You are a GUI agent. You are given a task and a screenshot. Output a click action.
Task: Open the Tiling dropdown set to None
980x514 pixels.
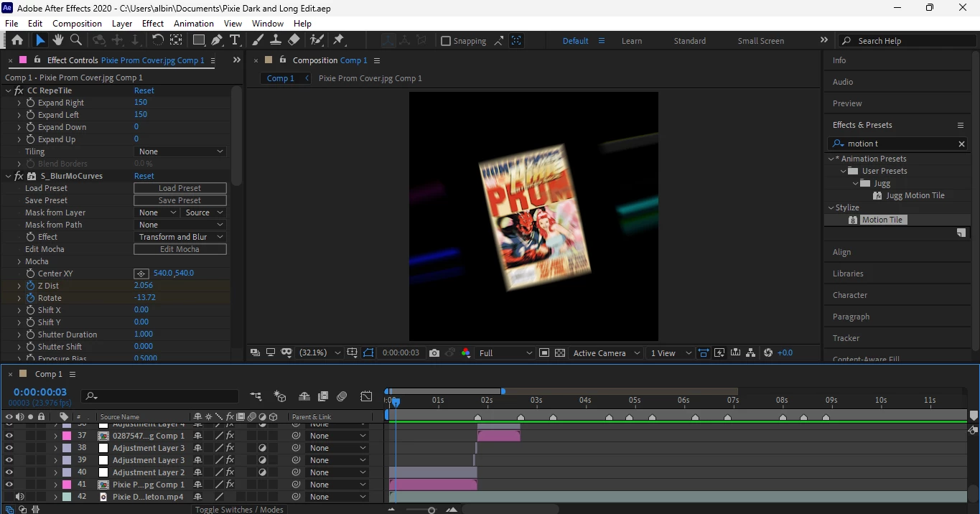(x=180, y=151)
